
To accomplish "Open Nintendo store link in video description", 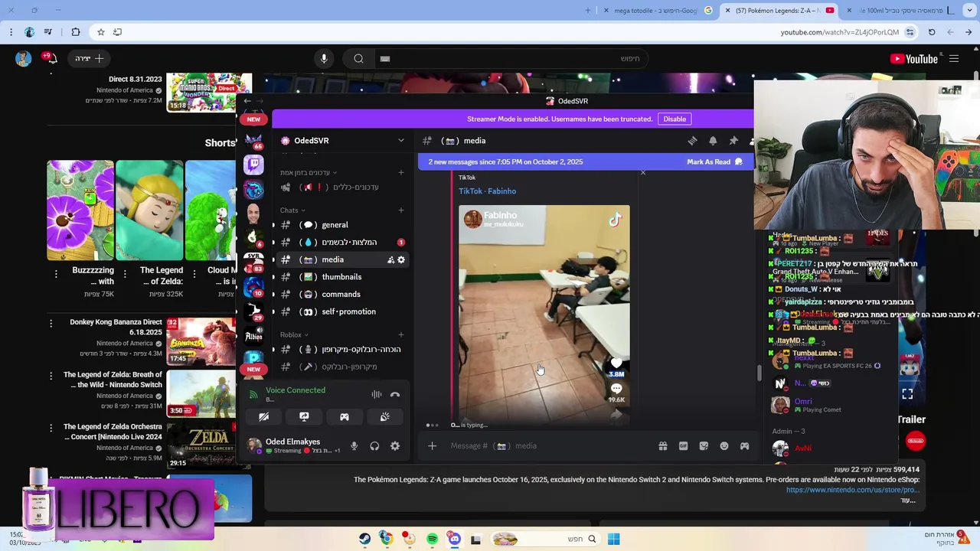I will tap(852, 490).
